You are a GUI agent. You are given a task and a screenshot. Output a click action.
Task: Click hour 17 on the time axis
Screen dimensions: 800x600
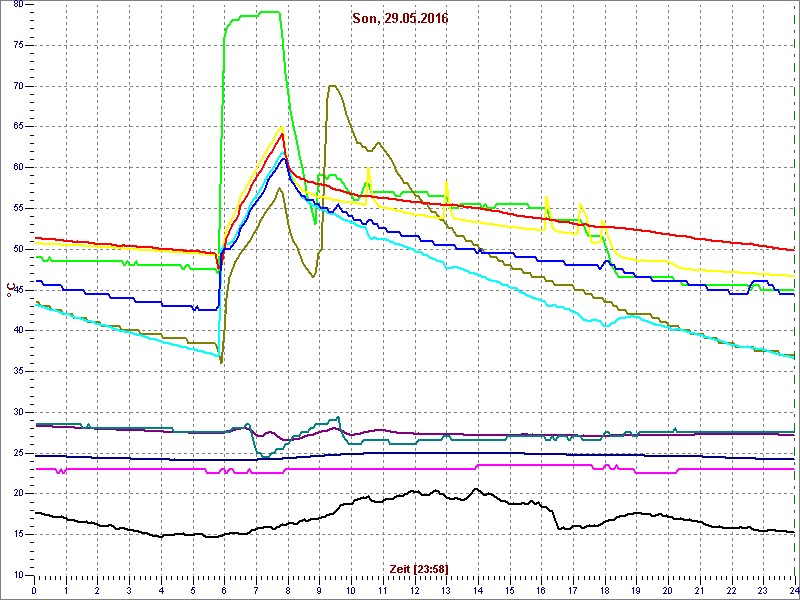click(x=573, y=589)
